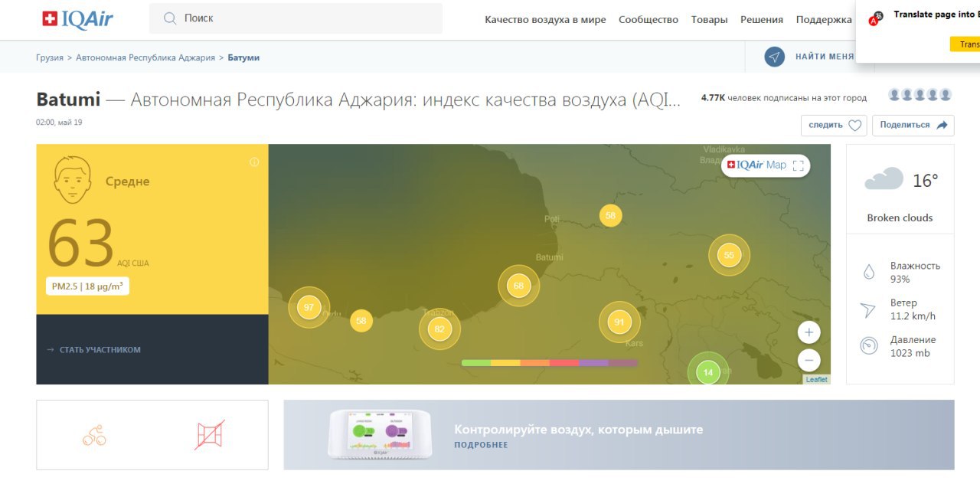Image resolution: width=980 pixels, height=484 pixels.
Task: Click the map marker near Trabzon showing 82
Action: click(439, 329)
